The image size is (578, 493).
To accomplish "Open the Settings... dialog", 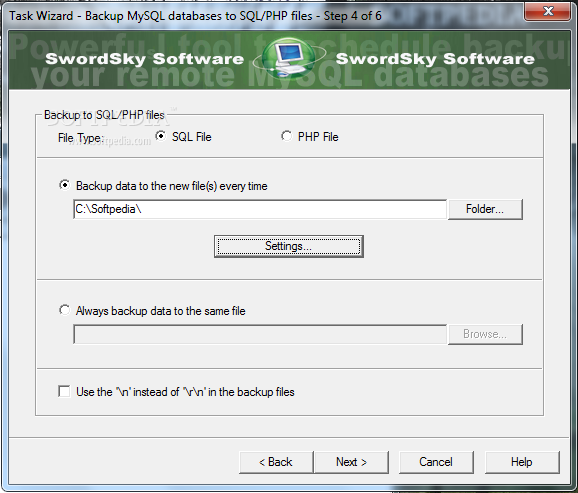I will [x=289, y=246].
